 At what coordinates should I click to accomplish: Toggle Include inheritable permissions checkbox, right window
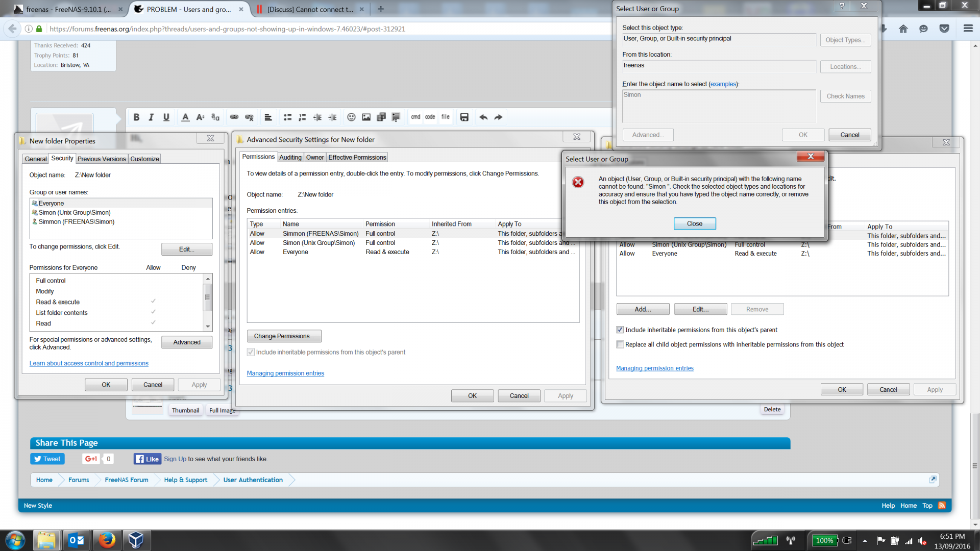(x=620, y=330)
